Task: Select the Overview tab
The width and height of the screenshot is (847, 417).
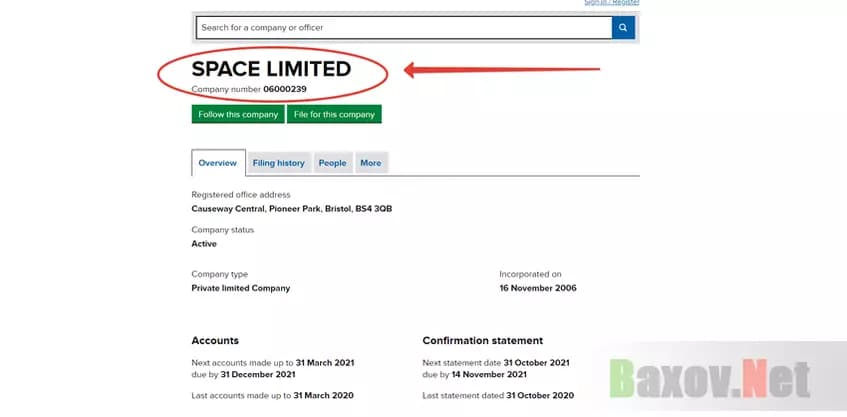Action: (217, 163)
